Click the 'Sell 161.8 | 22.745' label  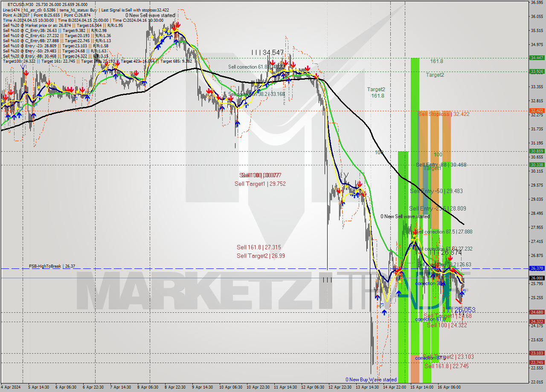click(x=446, y=366)
